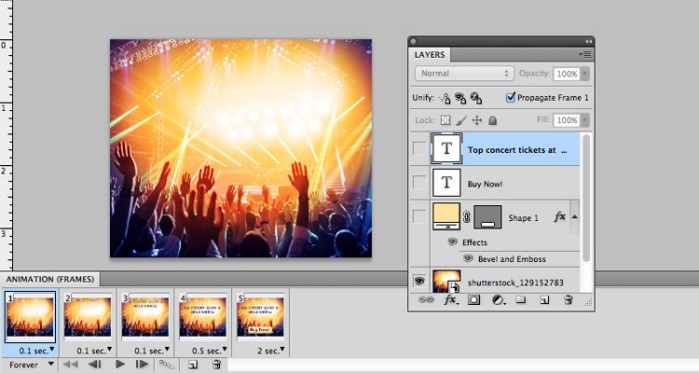
Task: Change frame 3 delay of 0.1 sec.
Action: [152, 351]
